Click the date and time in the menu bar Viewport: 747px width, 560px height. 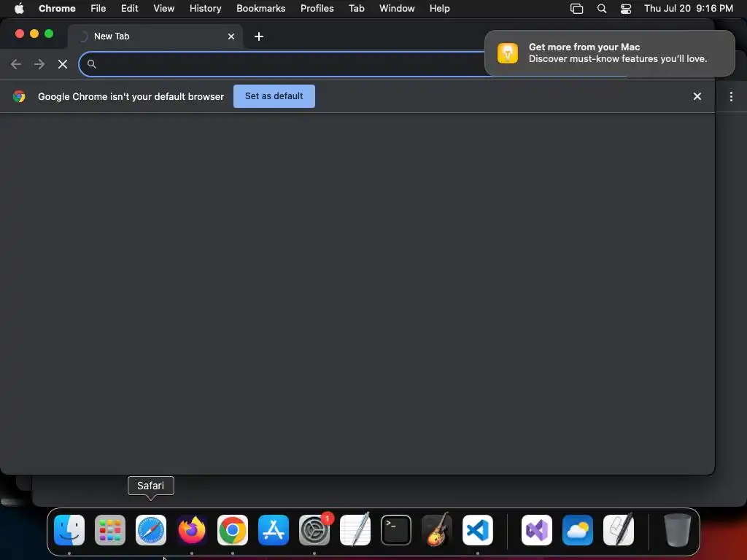(x=689, y=9)
